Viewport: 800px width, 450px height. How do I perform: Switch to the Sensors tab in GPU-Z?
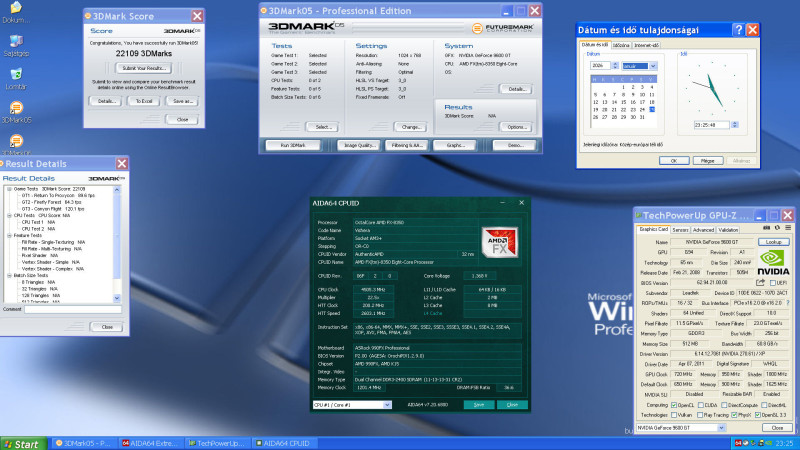point(680,230)
